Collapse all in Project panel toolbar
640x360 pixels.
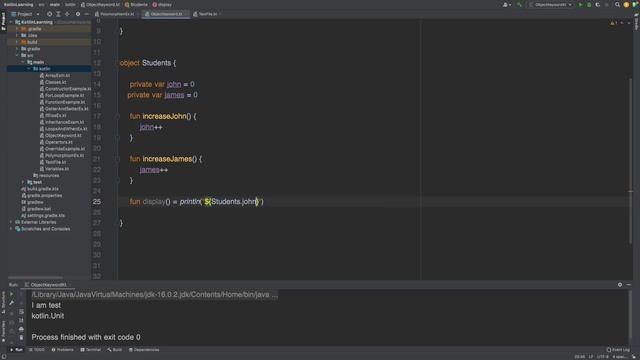point(67,14)
